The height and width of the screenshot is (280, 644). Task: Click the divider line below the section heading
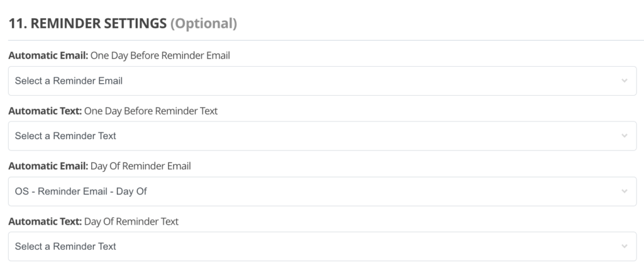pos(322,40)
